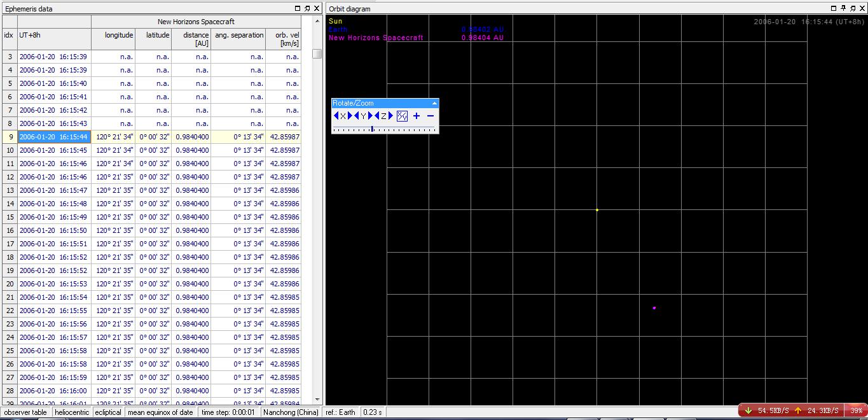Pin the Ephemeris data panel

307,8
